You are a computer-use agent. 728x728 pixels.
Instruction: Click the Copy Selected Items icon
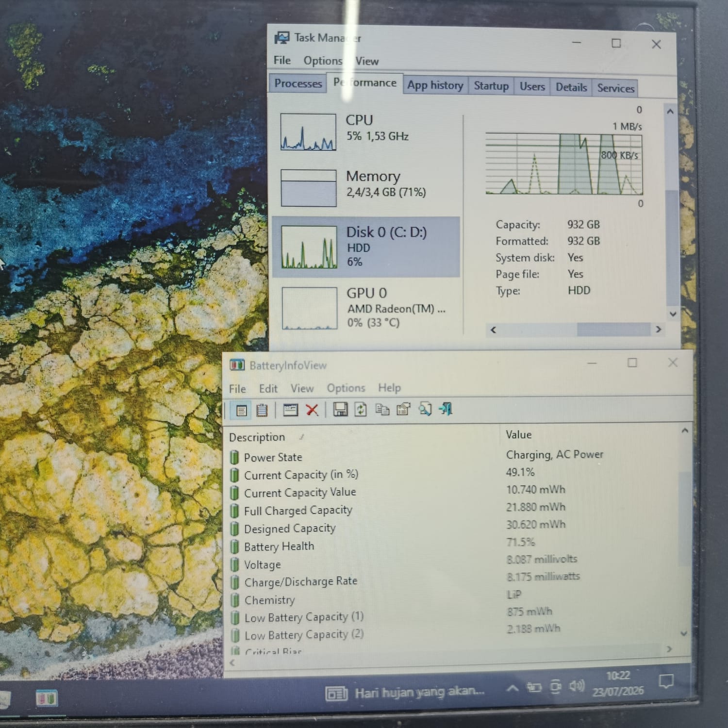(x=382, y=410)
